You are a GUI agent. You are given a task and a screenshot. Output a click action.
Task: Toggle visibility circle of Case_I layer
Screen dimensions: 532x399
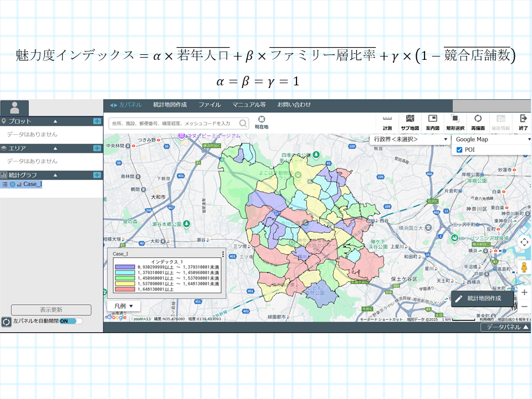click(12, 184)
